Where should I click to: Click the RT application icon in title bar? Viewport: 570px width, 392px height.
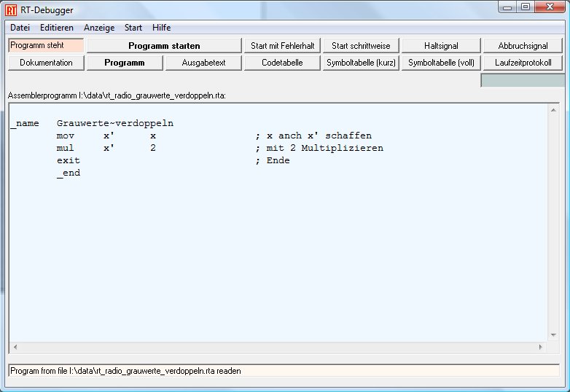pyautogui.click(x=11, y=9)
